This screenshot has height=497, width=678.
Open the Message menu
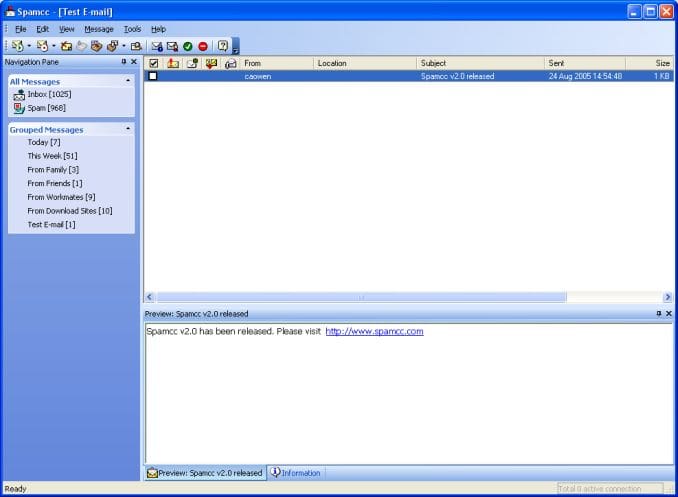99,29
